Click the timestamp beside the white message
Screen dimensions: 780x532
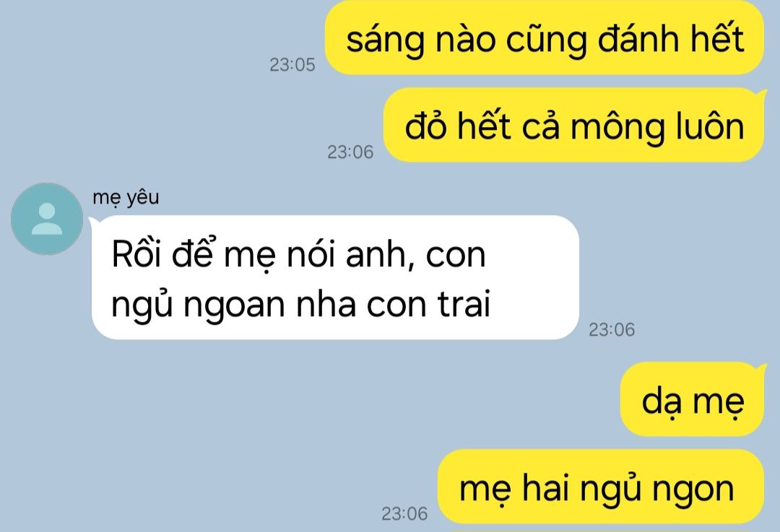coord(612,330)
